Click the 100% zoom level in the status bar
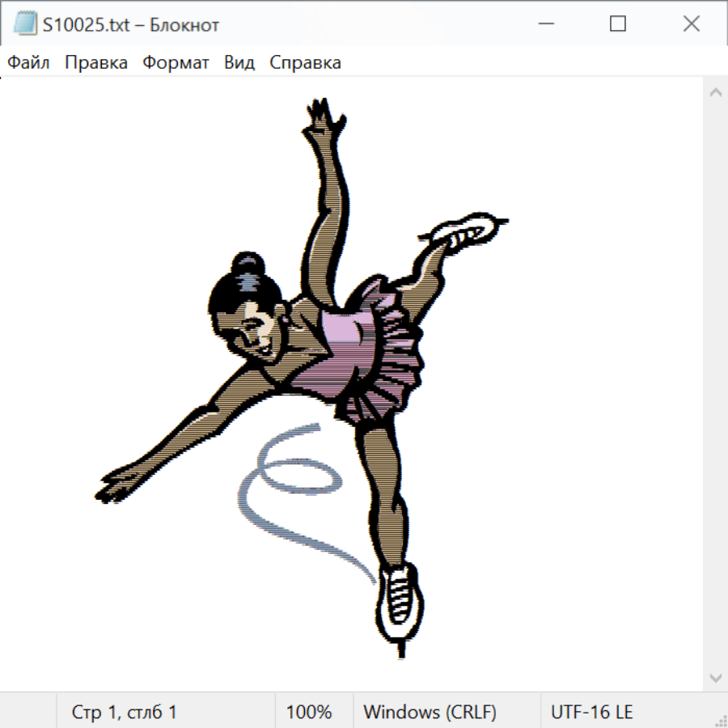Viewport: 728px width, 728px height. (309, 712)
